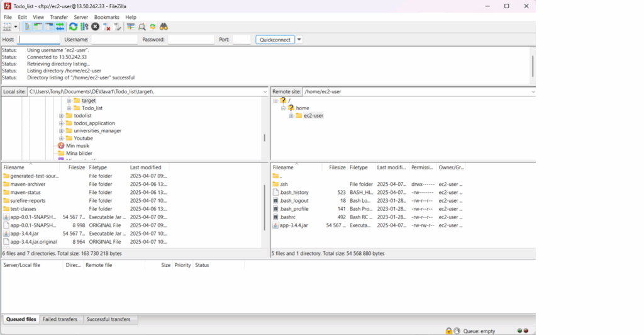The height and width of the screenshot is (335, 644).
Task: Open the Local site path dropdown
Action: (x=265, y=92)
